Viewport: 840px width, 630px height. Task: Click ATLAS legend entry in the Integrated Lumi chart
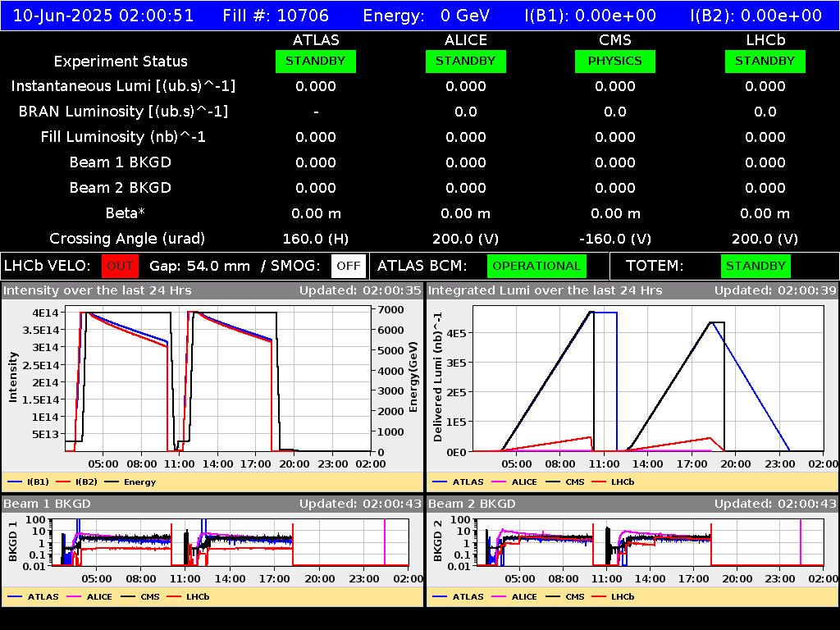pyautogui.click(x=458, y=482)
